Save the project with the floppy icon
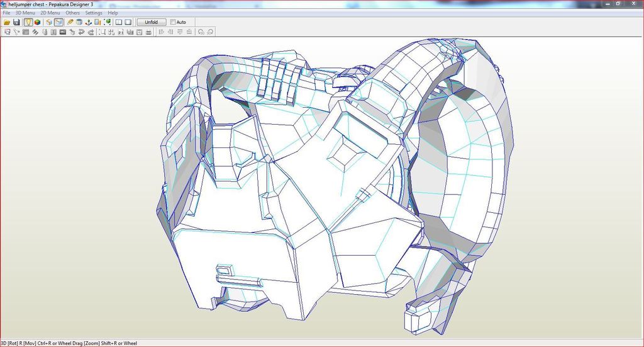This screenshot has height=347, width=644. coord(16,22)
